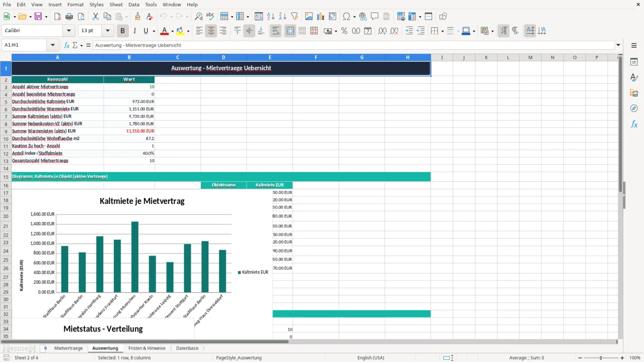Viewport: 644px width, 362px height.
Task: Open the Sheet menu
Action: click(x=116, y=4)
